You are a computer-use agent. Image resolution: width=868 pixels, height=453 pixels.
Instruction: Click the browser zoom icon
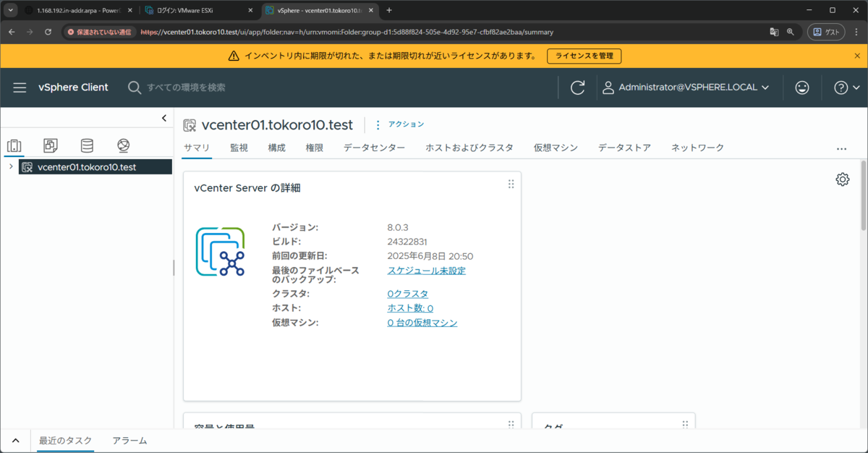791,32
